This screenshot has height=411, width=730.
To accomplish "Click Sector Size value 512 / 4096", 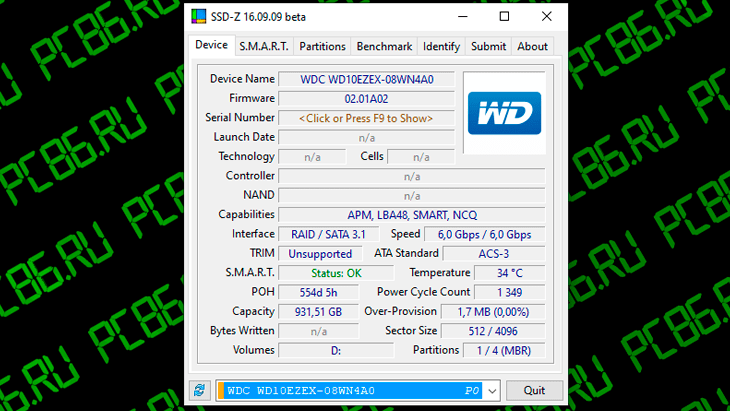I will pos(493,331).
